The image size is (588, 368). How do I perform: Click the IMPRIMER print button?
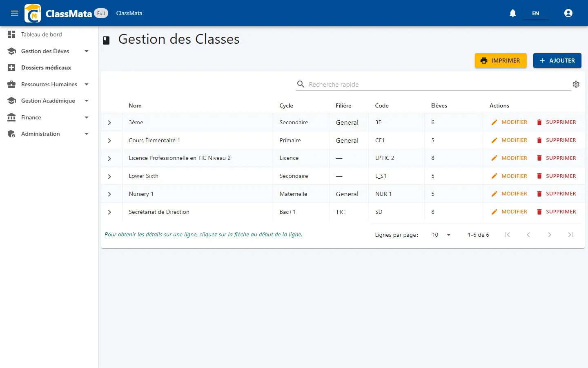point(501,61)
